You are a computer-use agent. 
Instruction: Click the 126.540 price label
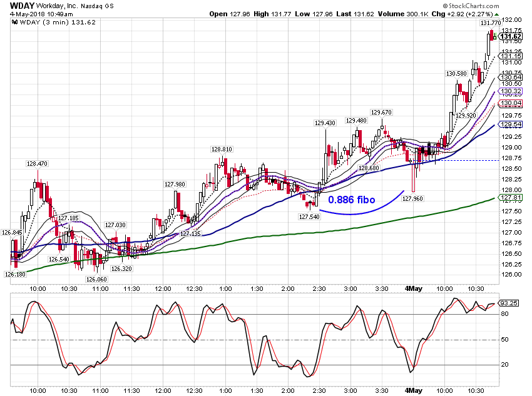click(59, 260)
